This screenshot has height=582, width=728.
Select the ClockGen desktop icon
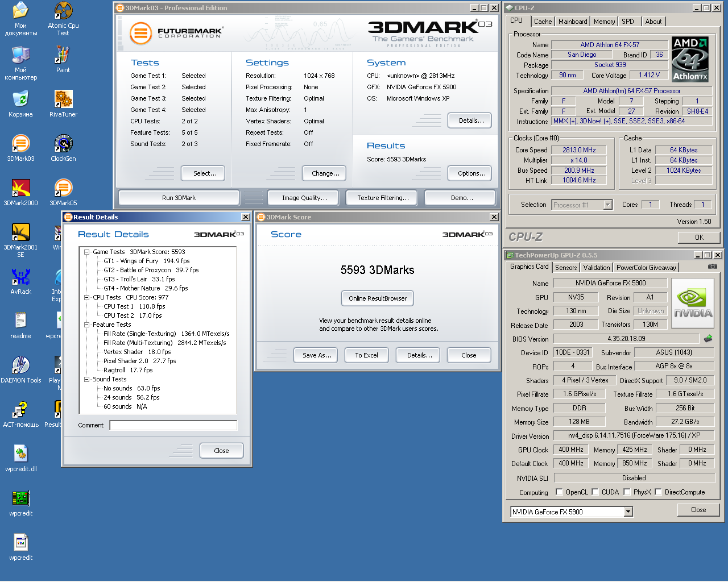click(63, 148)
